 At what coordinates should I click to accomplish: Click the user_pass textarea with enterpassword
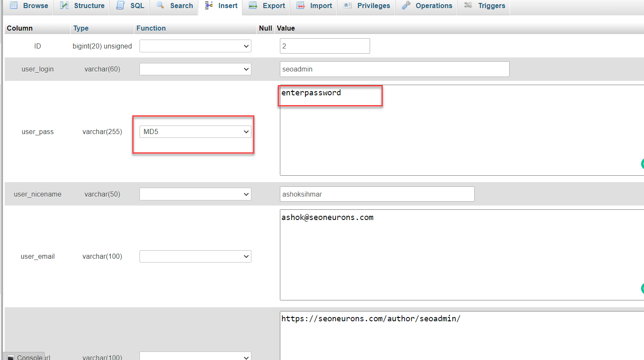(462, 130)
